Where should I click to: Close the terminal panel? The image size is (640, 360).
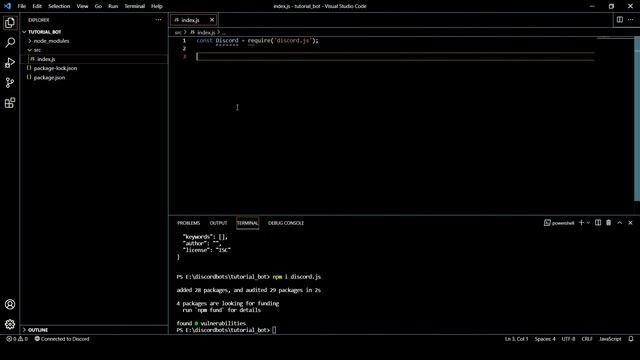click(x=630, y=223)
